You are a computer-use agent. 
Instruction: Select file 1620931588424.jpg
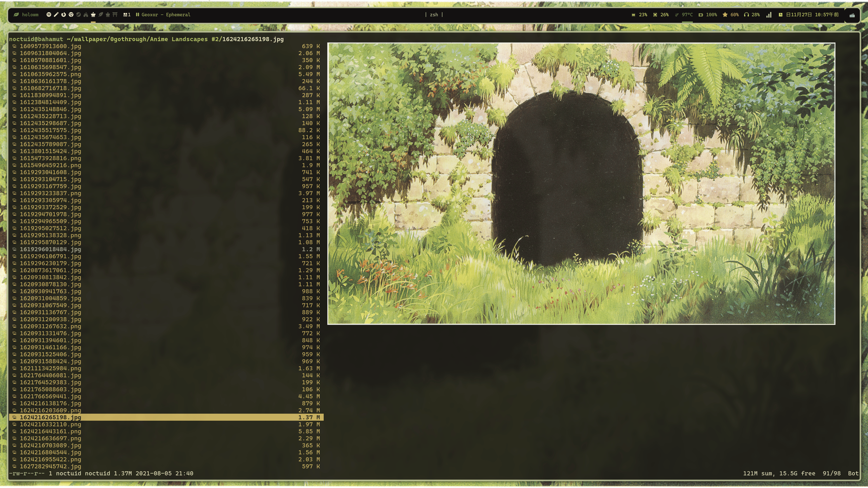pos(166,361)
